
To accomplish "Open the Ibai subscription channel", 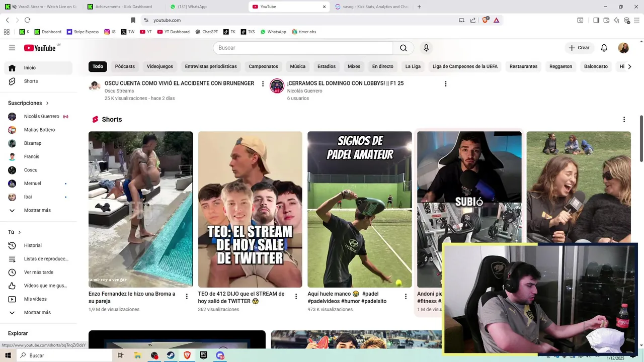I will click(x=38, y=197).
